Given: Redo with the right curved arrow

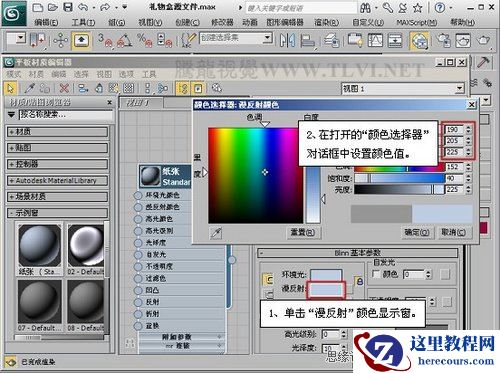Looking at the screenshot, I should [x=105, y=7].
